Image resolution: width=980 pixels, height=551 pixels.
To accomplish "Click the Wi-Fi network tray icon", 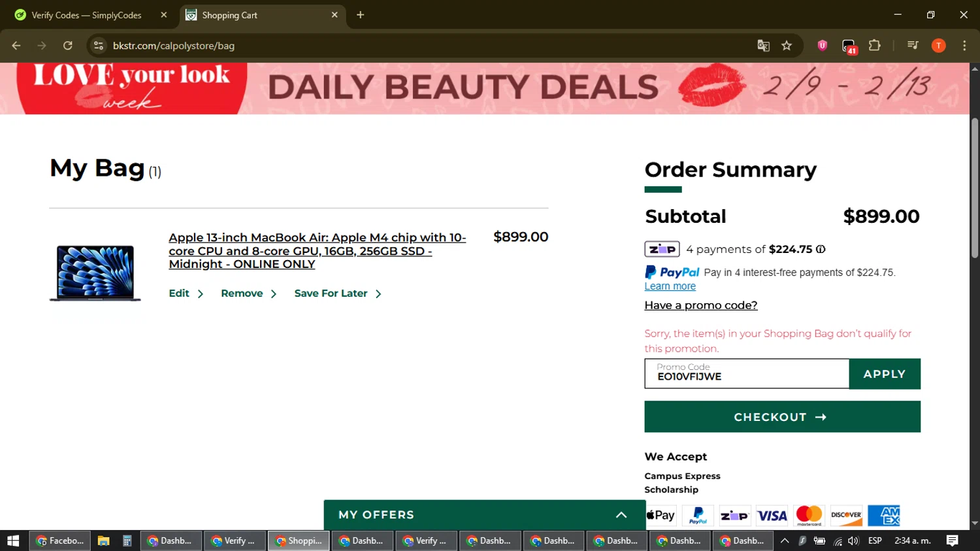I will pyautogui.click(x=838, y=541).
